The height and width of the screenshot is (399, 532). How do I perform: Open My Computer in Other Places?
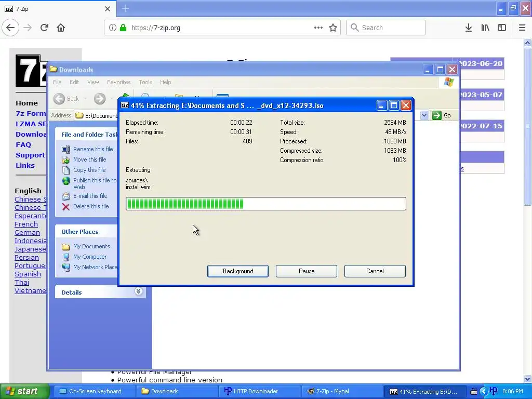[89, 257]
